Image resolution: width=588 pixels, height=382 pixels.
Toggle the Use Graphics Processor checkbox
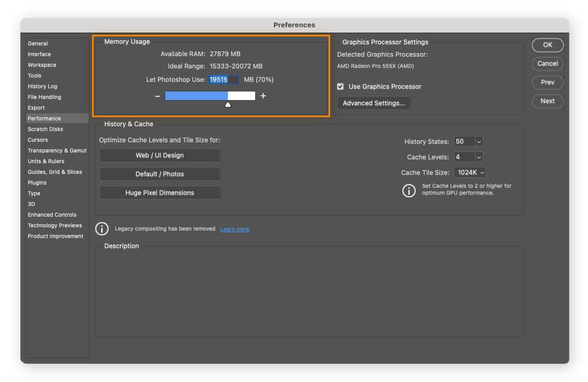point(340,87)
